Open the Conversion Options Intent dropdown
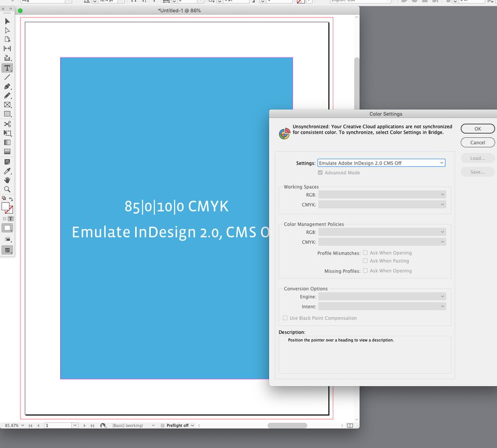Viewport: 497px width, 448px height. [x=382, y=306]
